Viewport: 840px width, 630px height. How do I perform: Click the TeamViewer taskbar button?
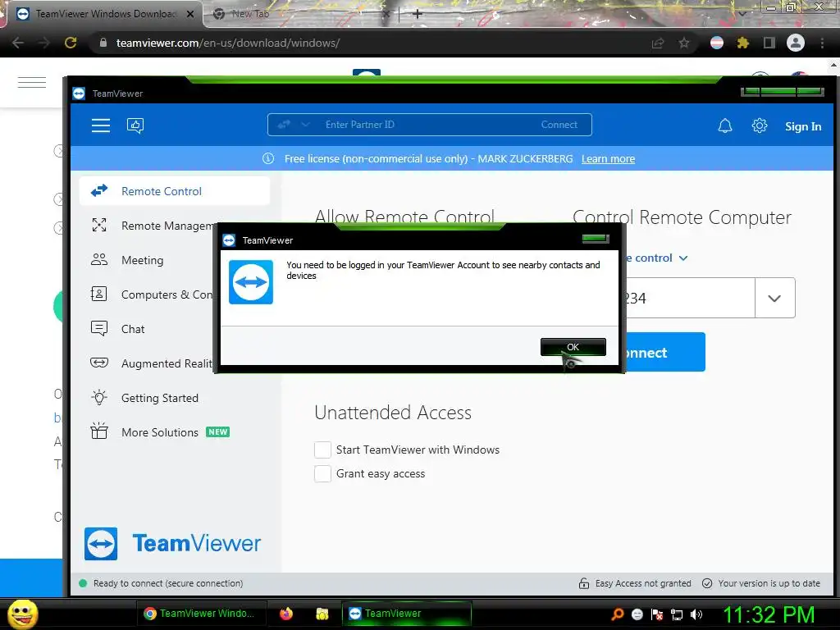(407, 614)
